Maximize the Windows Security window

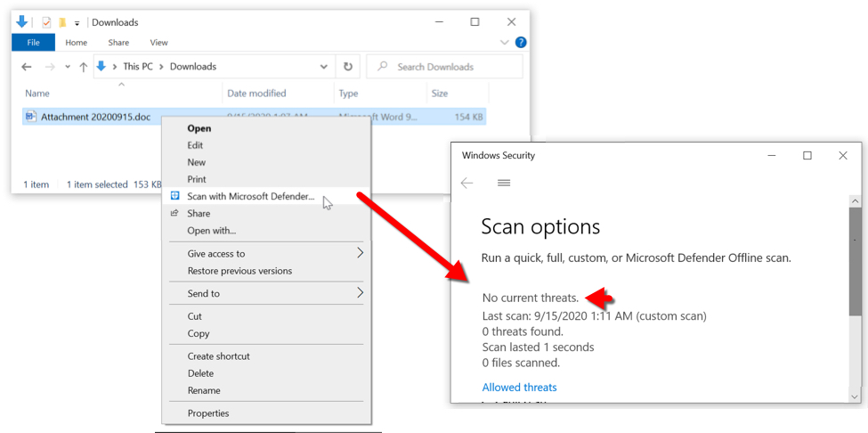(807, 156)
